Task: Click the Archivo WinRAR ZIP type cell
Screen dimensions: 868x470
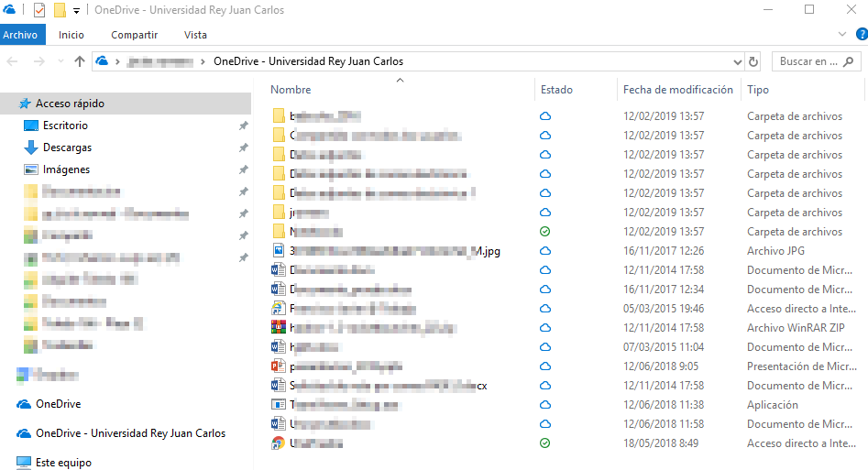Action: coord(796,328)
